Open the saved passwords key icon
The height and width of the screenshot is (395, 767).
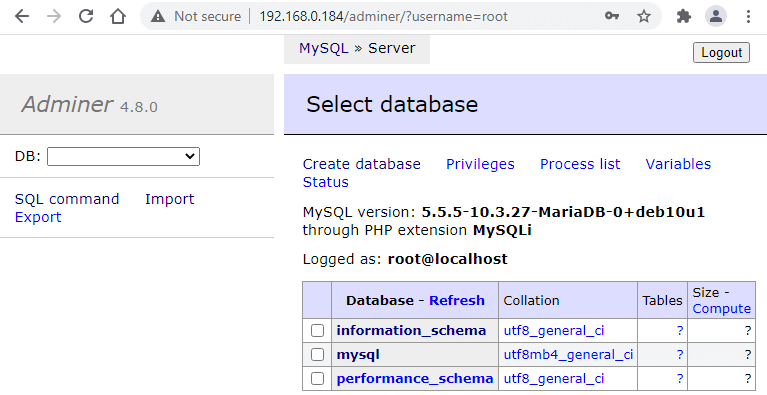(x=612, y=16)
